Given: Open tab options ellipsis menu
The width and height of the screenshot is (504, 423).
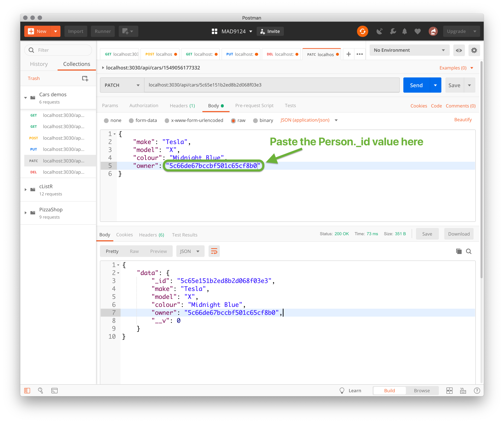Looking at the screenshot, I should pos(360,54).
